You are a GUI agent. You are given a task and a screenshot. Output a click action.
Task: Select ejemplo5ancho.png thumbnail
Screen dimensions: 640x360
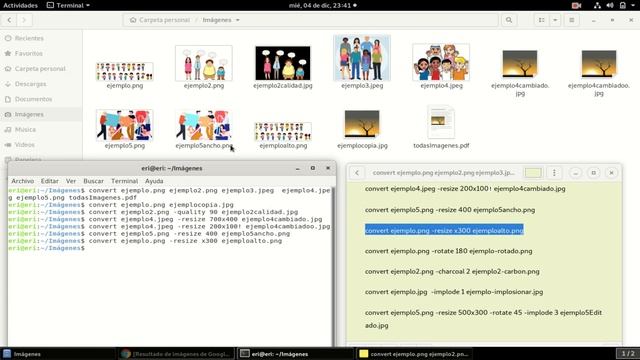pyautogui.click(x=204, y=125)
